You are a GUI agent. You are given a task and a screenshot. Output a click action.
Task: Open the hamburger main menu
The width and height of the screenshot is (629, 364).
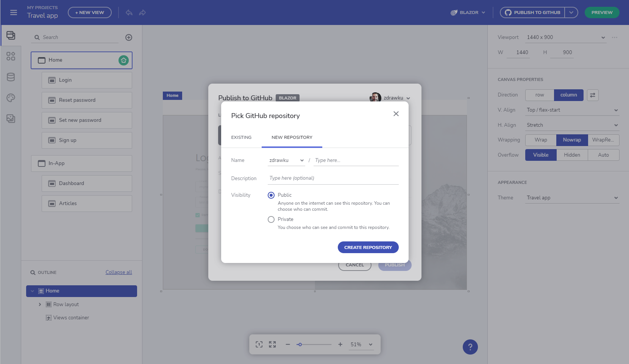point(14,12)
